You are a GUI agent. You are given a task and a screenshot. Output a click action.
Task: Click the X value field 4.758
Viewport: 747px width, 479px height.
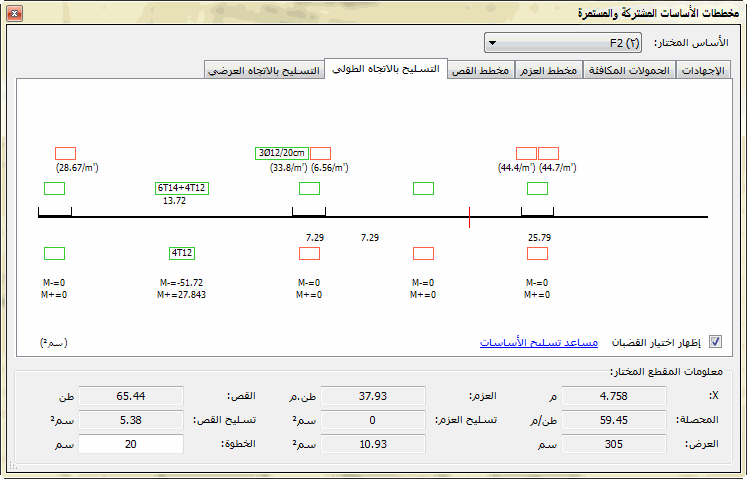tap(623, 395)
